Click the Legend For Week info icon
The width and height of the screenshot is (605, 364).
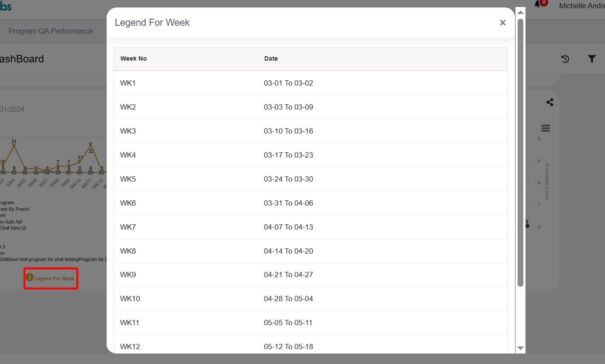pos(30,277)
